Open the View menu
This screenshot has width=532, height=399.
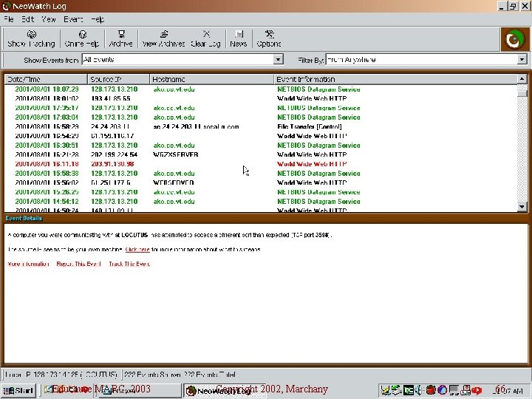49,19
